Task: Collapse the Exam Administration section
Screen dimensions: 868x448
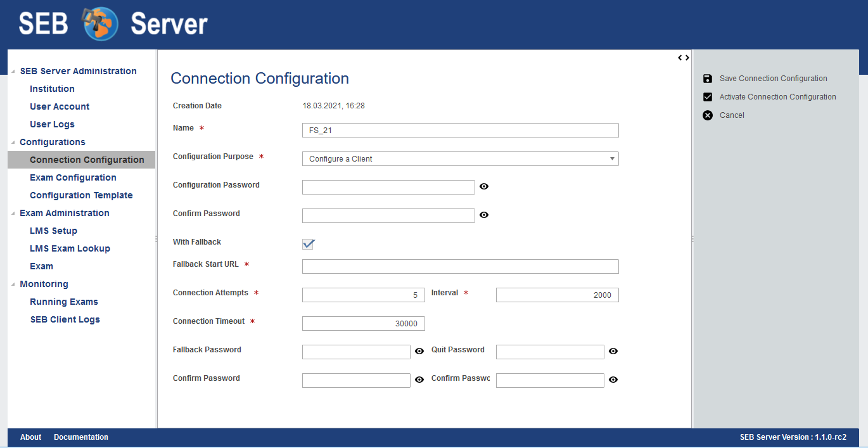Action: click(x=14, y=214)
